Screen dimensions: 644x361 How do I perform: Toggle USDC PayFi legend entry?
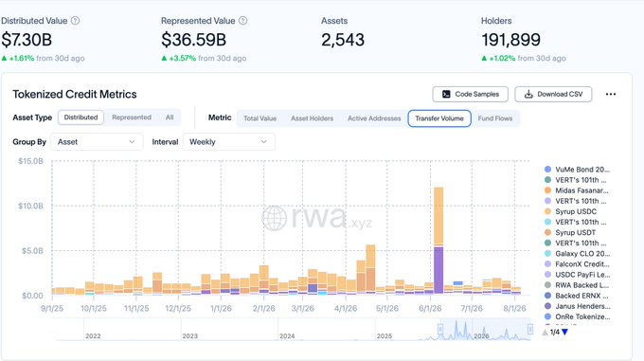pyautogui.click(x=577, y=275)
